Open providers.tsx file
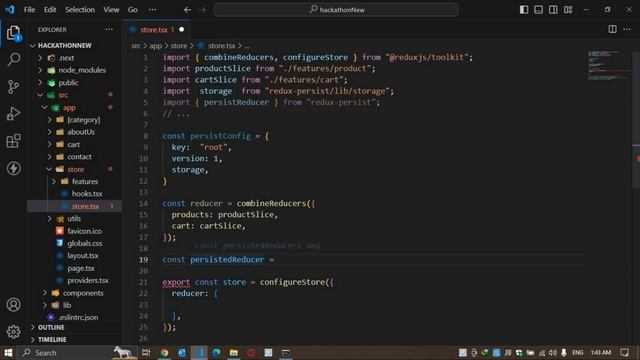The image size is (640, 360). click(x=88, y=280)
